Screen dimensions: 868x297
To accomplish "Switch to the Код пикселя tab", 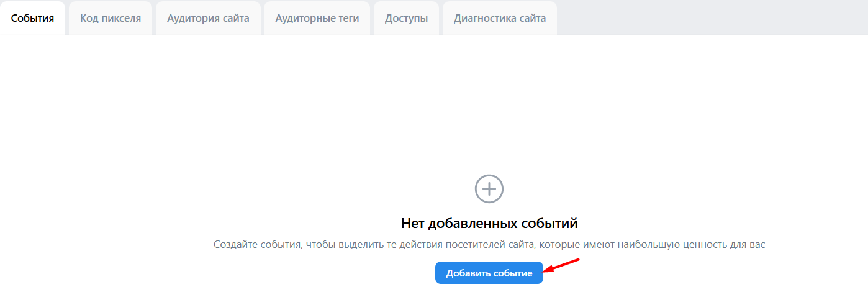I will (x=111, y=18).
